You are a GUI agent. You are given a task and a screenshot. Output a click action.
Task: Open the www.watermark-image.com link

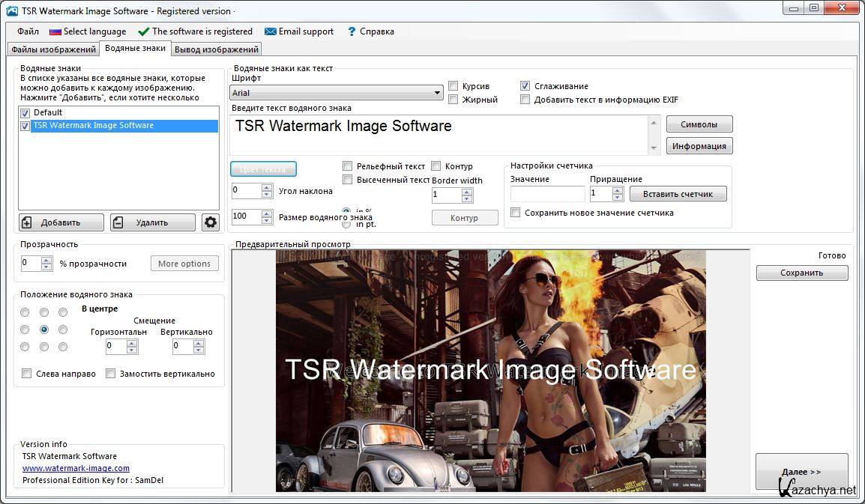click(x=76, y=468)
